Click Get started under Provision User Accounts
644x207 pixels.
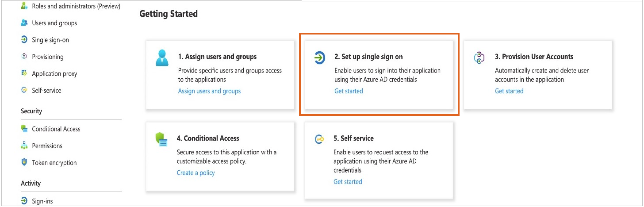coord(509,91)
